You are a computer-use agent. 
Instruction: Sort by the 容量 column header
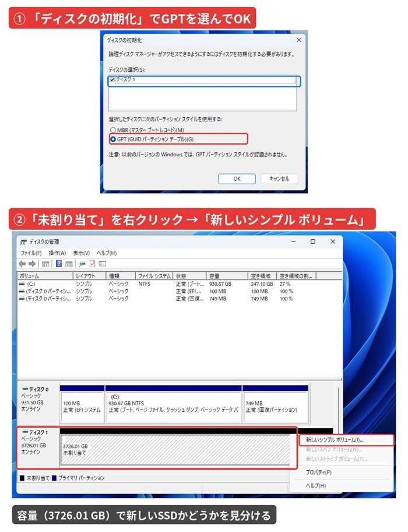227,276
